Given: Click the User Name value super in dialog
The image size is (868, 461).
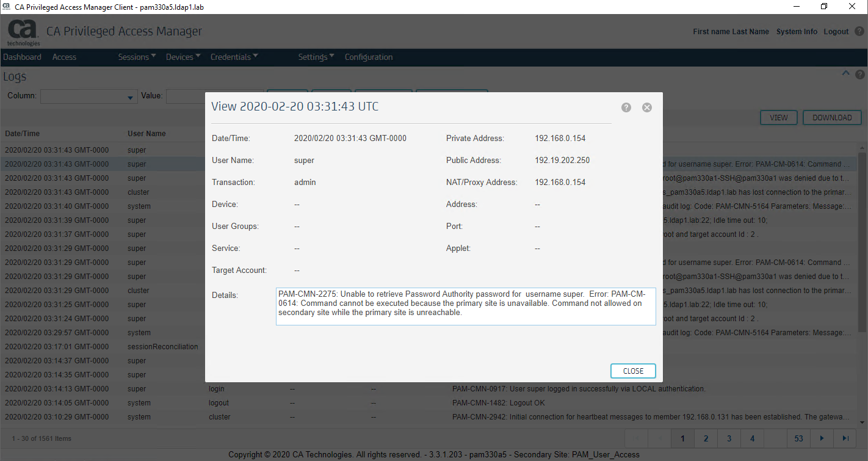Looking at the screenshot, I should 304,161.
